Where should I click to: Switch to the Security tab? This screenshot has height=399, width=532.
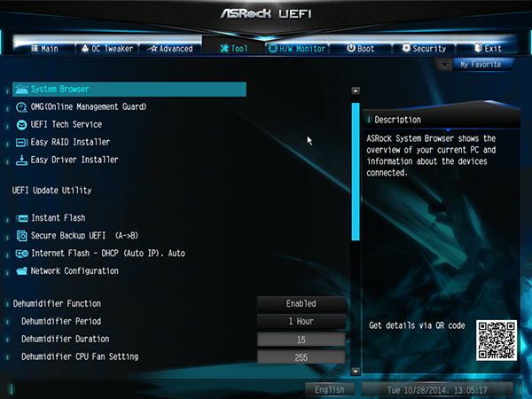(x=424, y=48)
